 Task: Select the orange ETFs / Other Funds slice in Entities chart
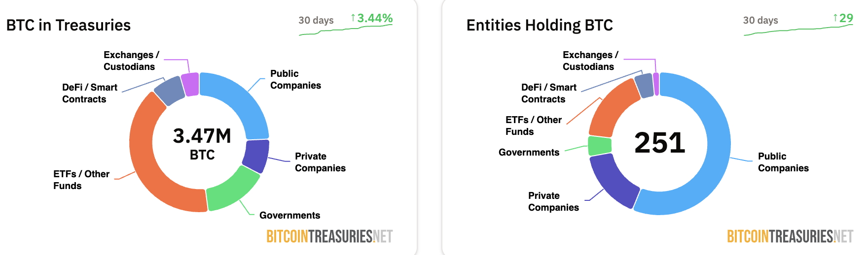click(x=612, y=109)
